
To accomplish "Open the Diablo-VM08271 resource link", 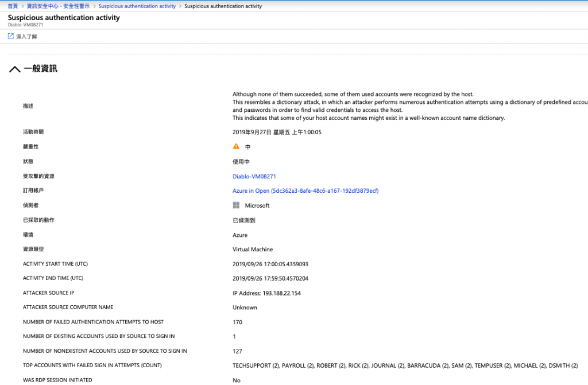I will 254,176.
